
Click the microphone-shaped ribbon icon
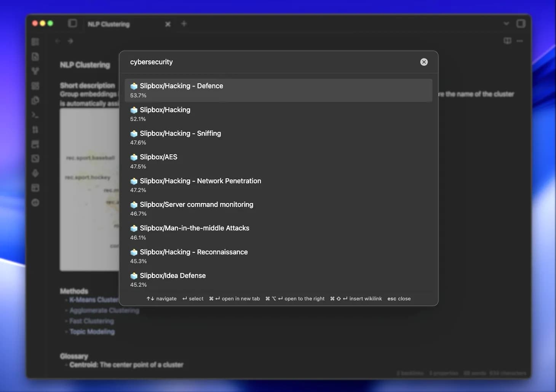coord(35,173)
